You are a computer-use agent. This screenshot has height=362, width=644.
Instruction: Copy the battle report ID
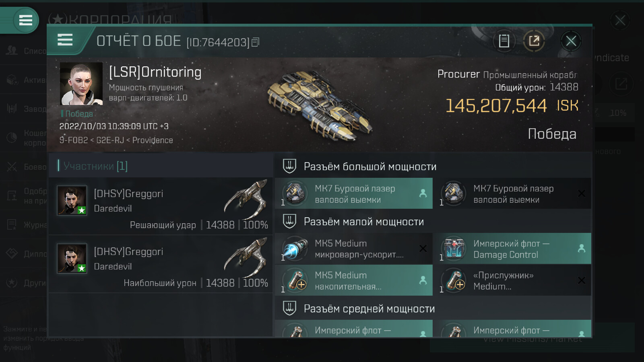[255, 42]
